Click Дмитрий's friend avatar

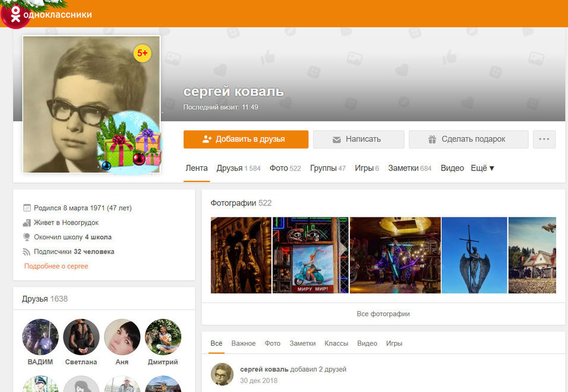163,337
